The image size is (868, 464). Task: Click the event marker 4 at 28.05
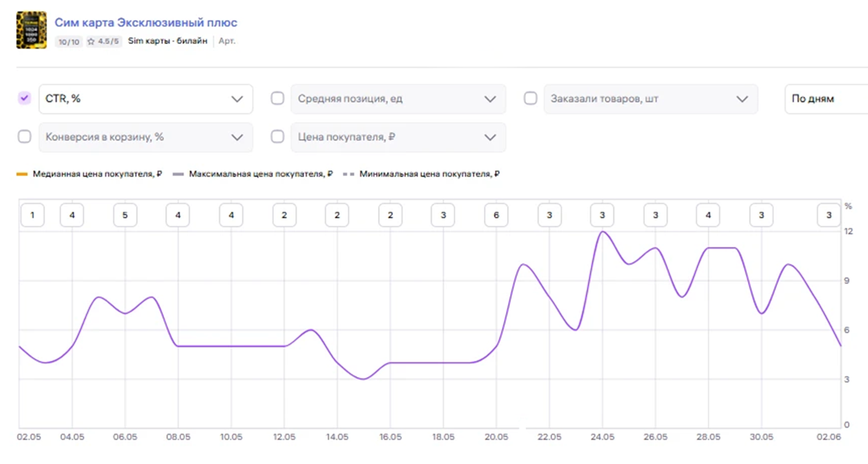(x=708, y=215)
